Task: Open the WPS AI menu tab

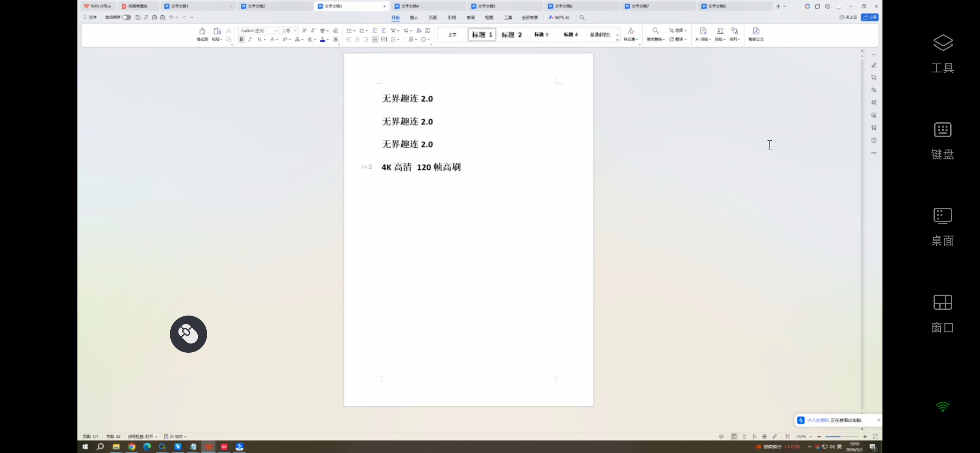Action: [559, 17]
